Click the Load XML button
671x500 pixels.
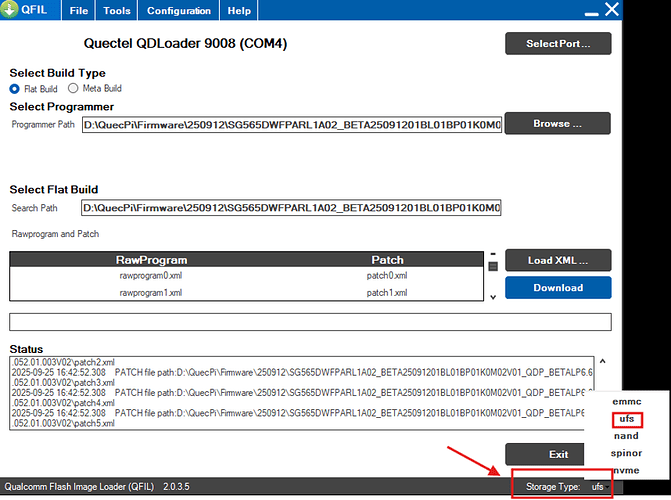[x=558, y=260]
